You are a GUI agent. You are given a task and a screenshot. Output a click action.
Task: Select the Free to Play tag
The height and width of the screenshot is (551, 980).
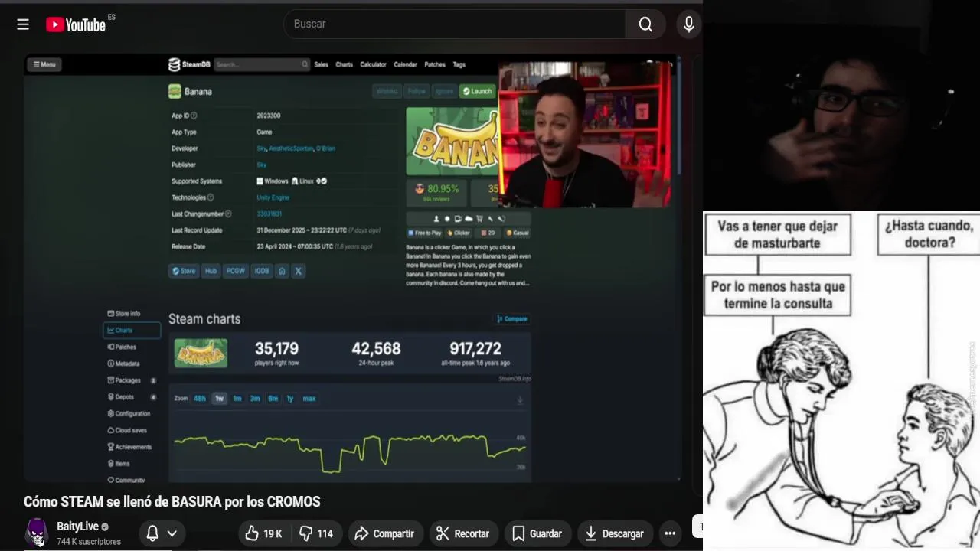[425, 233]
